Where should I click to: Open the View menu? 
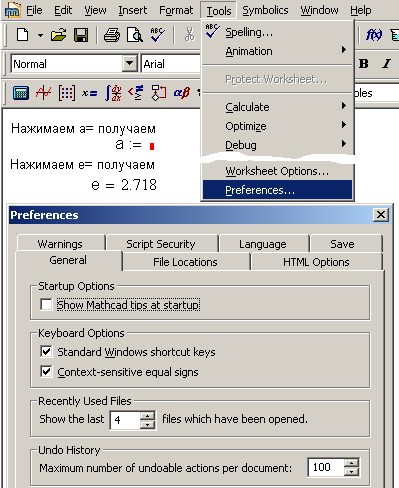point(95,10)
